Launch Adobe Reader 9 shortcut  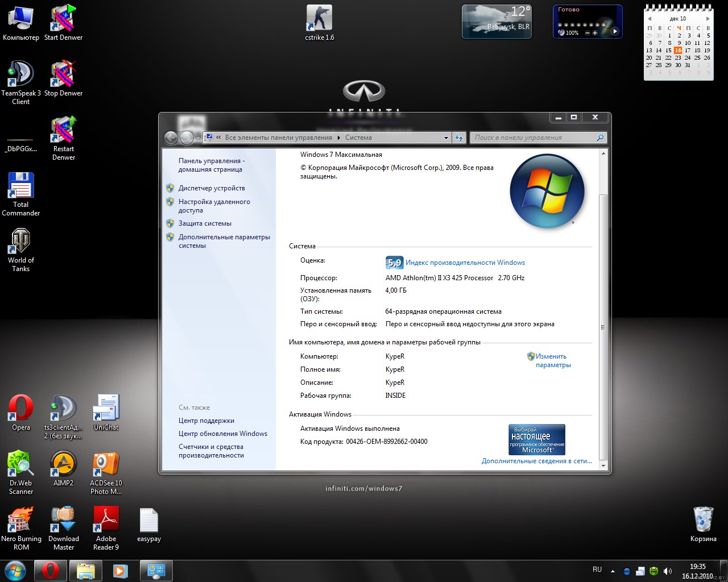pyautogui.click(x=106, y=528)
